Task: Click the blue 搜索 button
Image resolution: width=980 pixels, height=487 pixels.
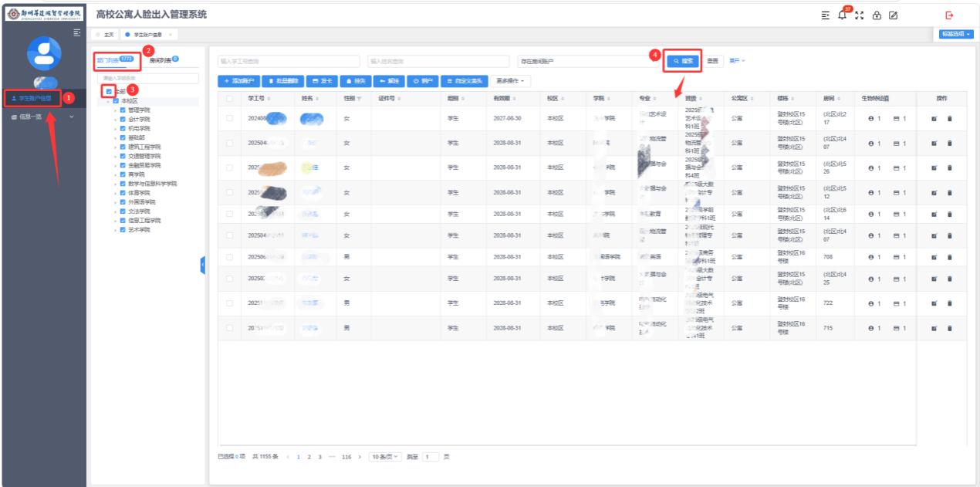Action: click(684, 60)
